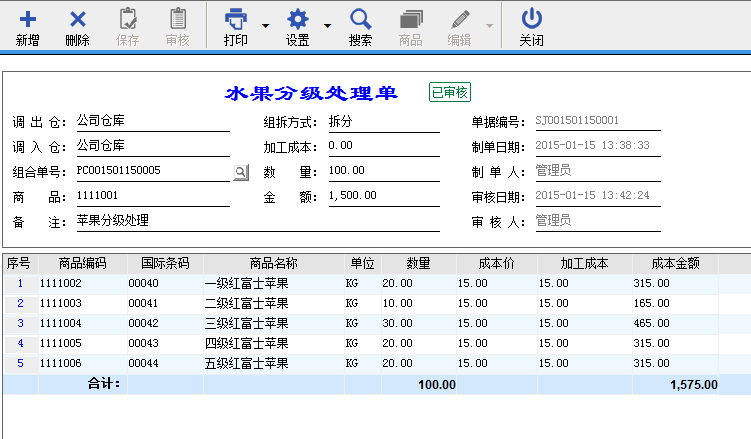Click product code 1111006
751x439 pixels.
pyautogui.click(x=61, y=363)
